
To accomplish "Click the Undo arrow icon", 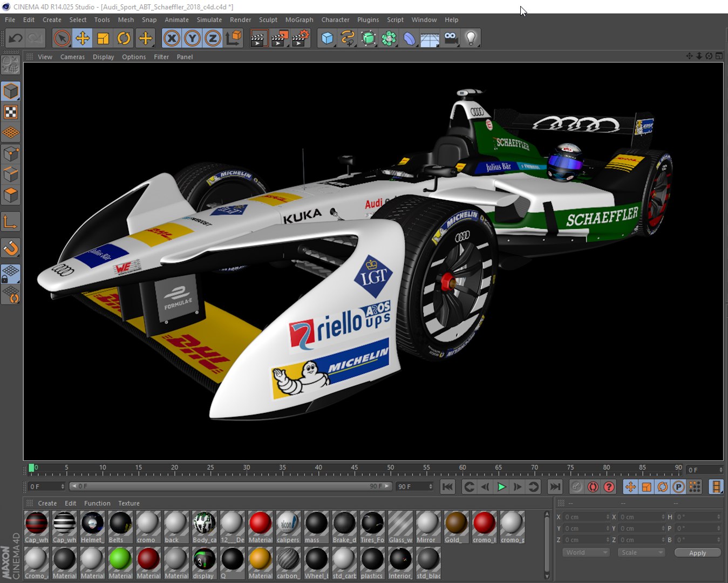I will tap(15, 38).
